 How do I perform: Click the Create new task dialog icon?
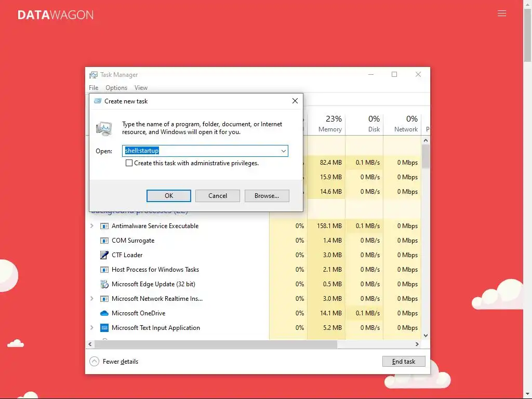click(x=98, y=101)
